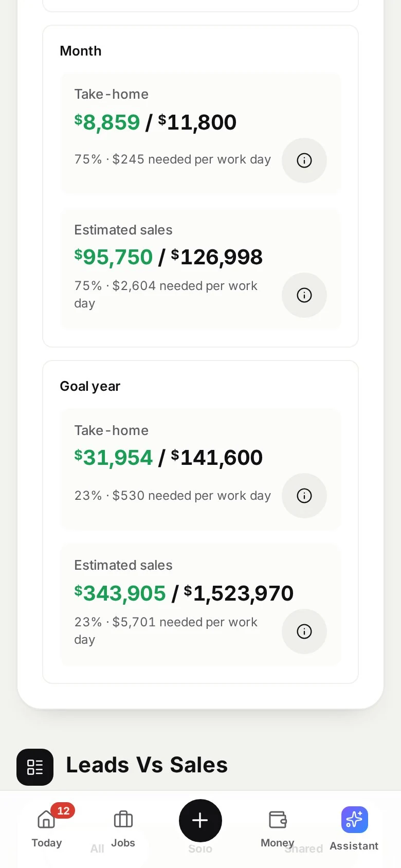
Task: Tap the $31,954 yearly take-home amount
Action: click(x=114, y=458)
